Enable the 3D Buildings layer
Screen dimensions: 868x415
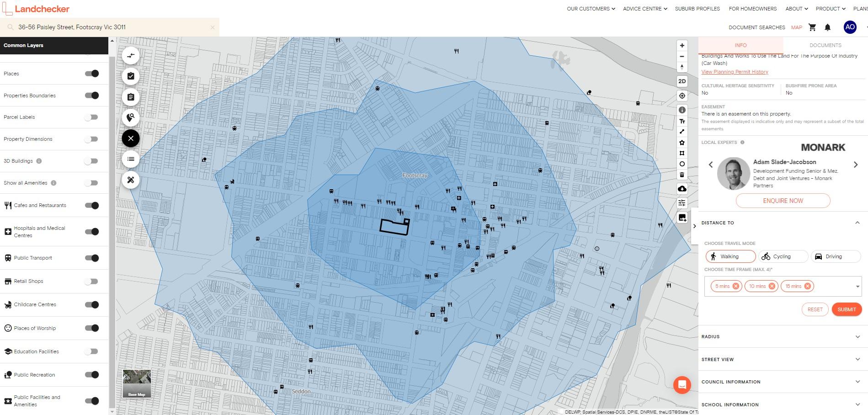tap(92, 161)
